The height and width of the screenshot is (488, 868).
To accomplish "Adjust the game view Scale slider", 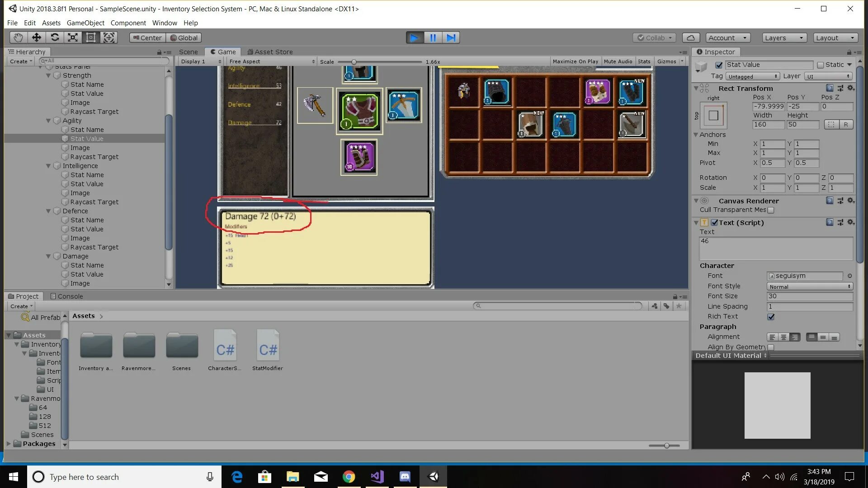I will 354,62.
